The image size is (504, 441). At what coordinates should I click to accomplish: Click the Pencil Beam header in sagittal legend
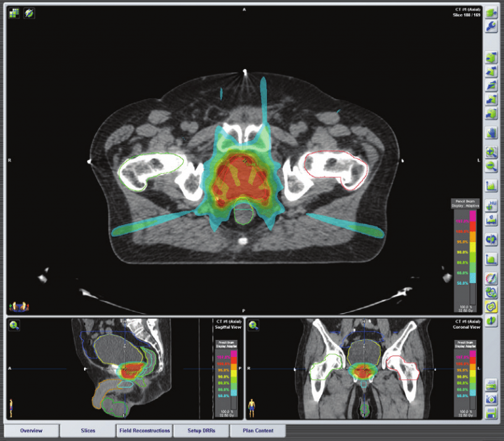click(x=226, y=345)
